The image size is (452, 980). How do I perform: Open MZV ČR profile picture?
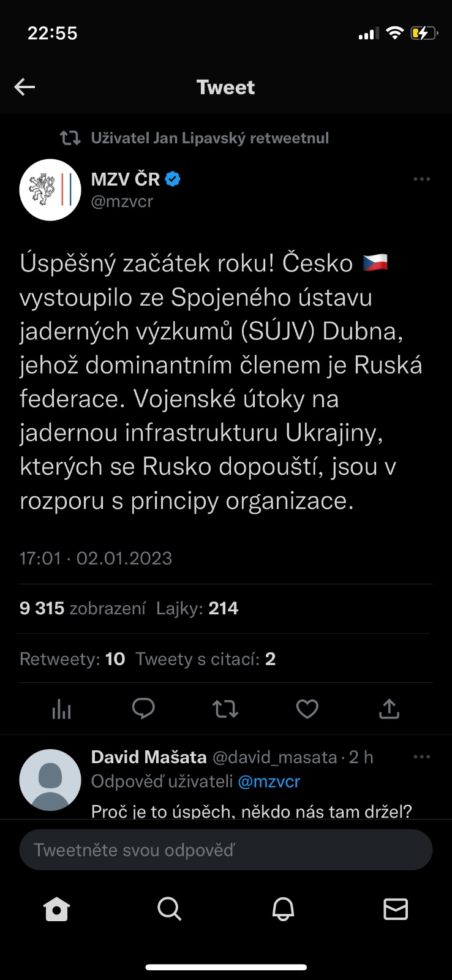[x=50, y=190]
